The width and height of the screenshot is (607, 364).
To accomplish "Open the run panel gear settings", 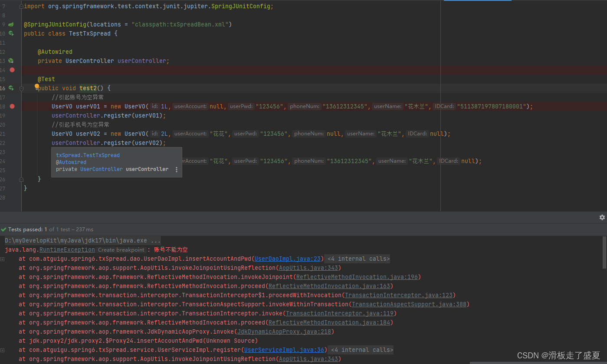I will pyautogui.click(x=602, y=217).
